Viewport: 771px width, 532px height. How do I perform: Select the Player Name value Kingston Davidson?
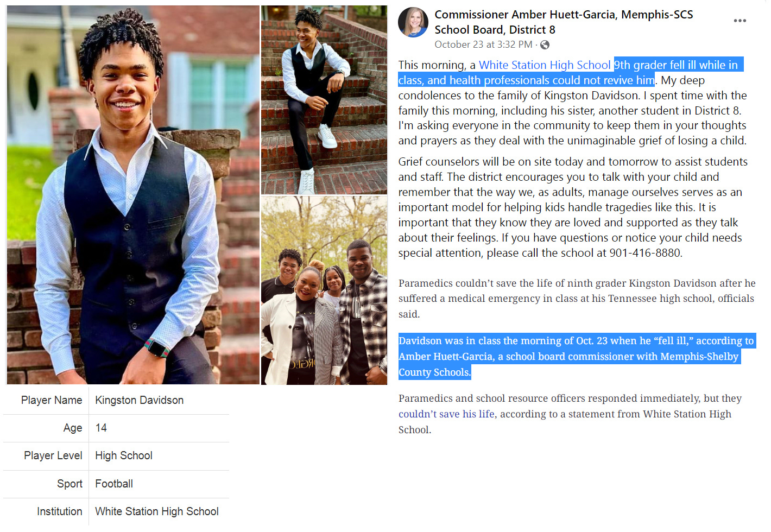[140, 400]
